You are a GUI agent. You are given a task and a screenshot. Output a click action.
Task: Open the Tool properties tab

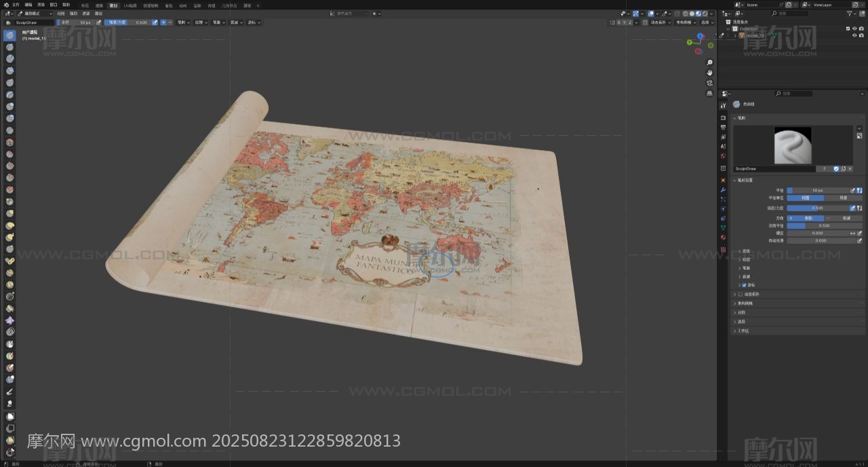(724, 105)
